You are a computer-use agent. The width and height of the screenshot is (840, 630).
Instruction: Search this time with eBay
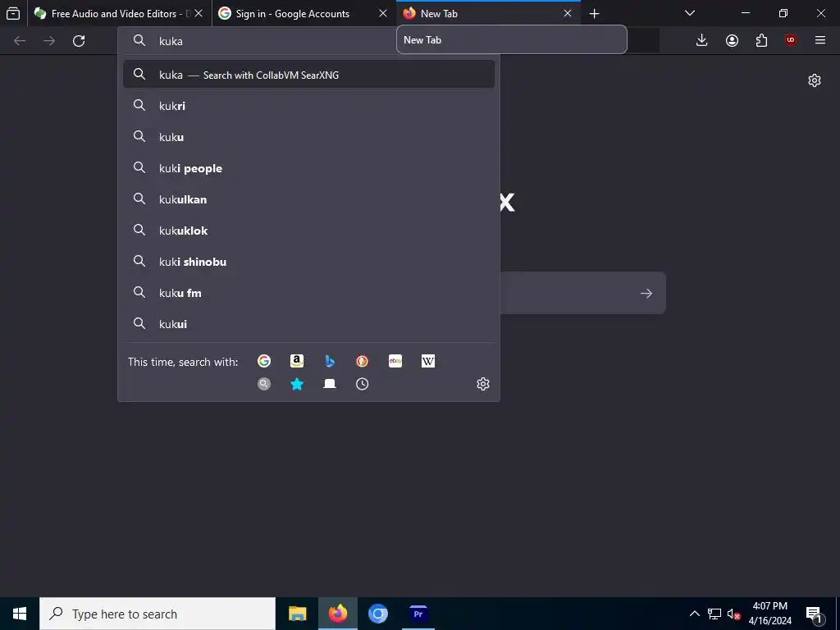pyautogui.click(x=395, y=361)
